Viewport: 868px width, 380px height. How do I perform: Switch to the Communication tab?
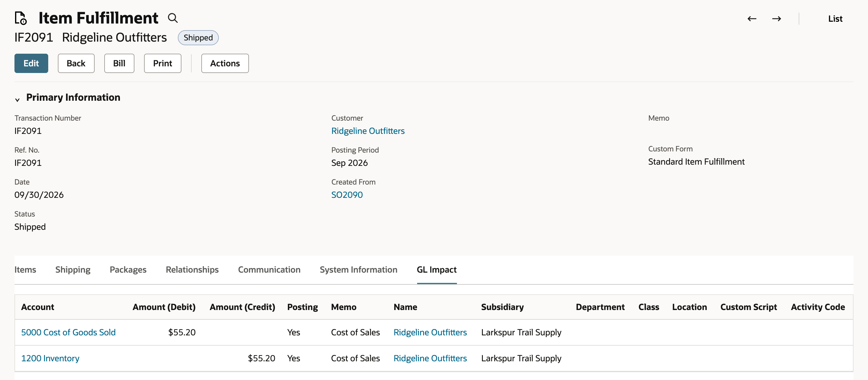269,269
